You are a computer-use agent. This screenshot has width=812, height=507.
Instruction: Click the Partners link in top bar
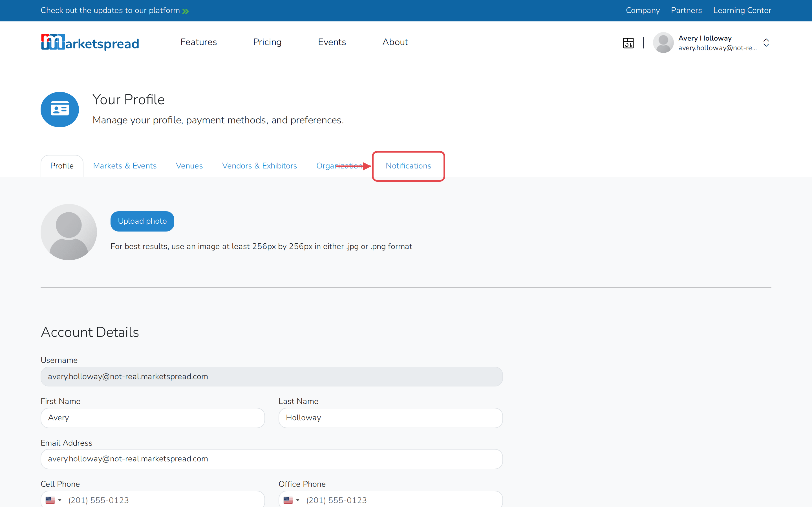coord(686,10)
